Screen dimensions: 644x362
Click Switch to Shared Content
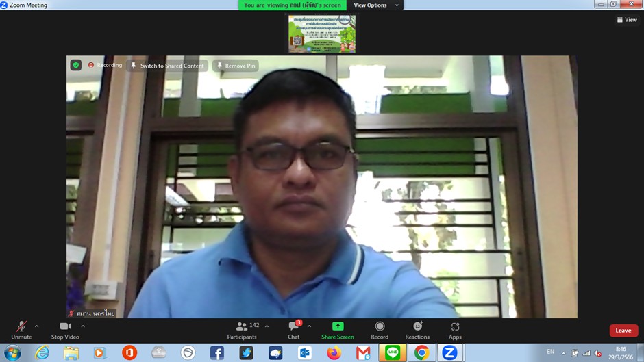click(167, 66)
